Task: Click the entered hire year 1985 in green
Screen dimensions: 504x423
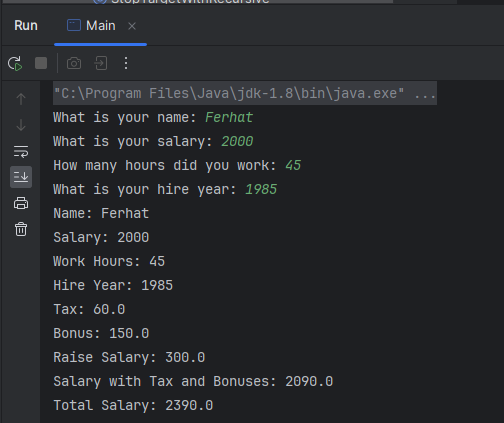Action: point(261,189)
